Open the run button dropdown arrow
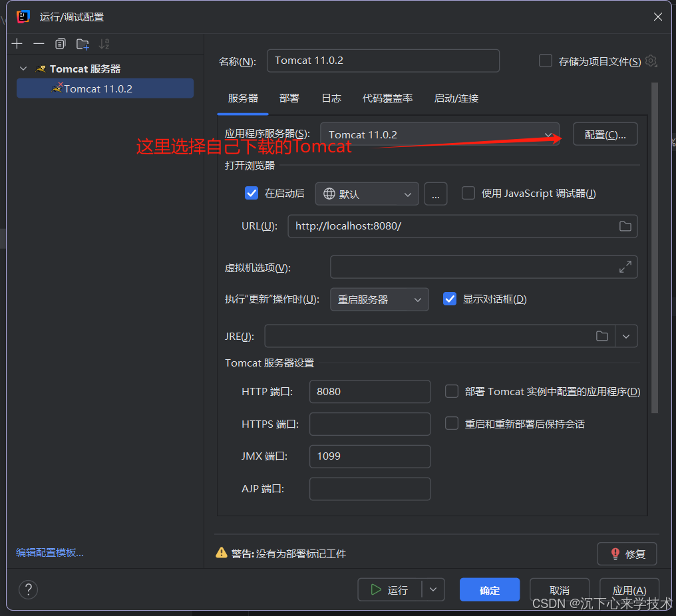The image size is (676, 616). coord(433,589)
